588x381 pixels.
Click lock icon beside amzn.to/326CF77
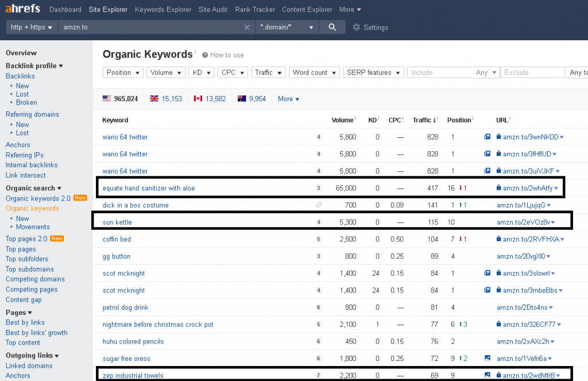click(499, 324)
